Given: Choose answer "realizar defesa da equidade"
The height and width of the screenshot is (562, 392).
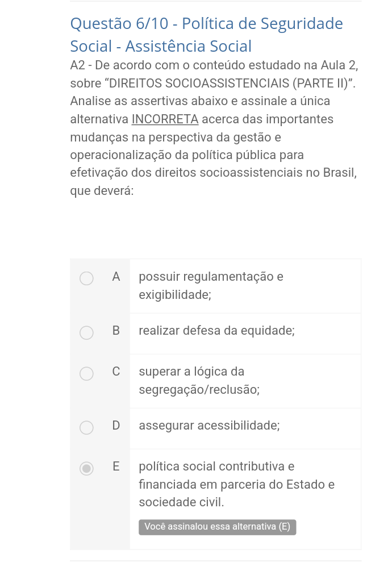Looking at the screenshot, I should 216,331.
